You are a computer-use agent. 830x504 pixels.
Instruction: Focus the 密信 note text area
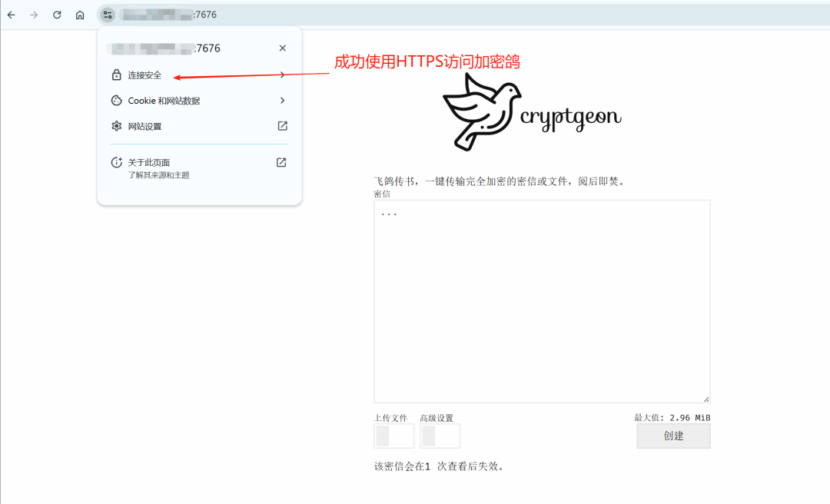point(542,301)
